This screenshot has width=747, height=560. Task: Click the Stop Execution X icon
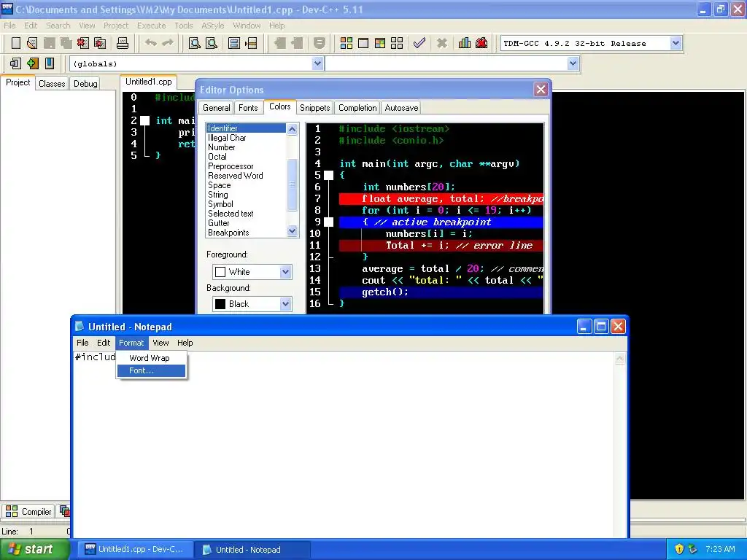442,43
